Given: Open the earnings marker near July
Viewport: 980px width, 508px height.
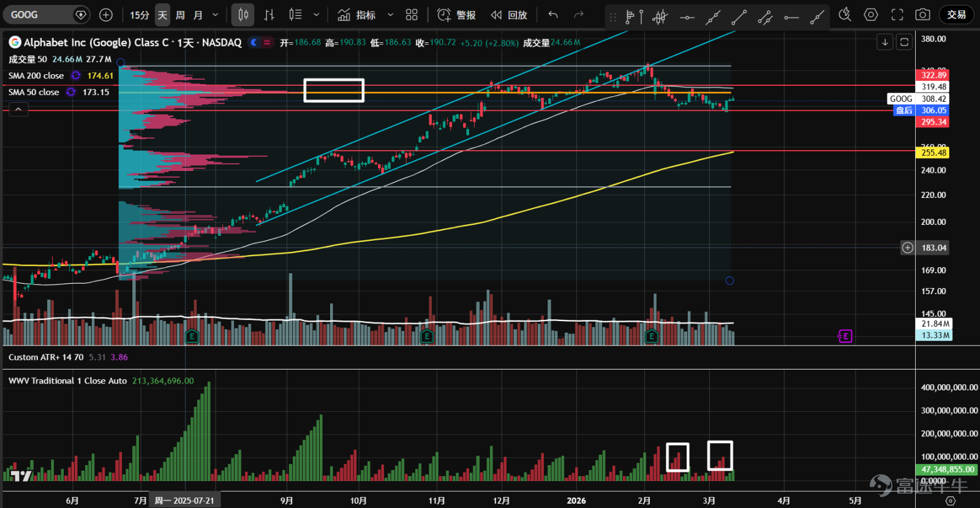Looking at the screenshot, I should (x=192, y=336).
